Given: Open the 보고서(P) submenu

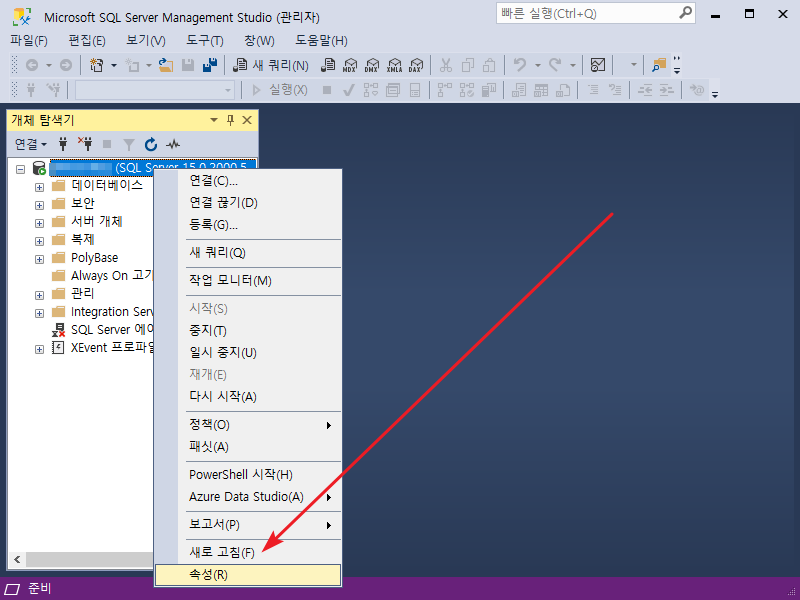Looking at the screenshot, I should tap(248, 524).
